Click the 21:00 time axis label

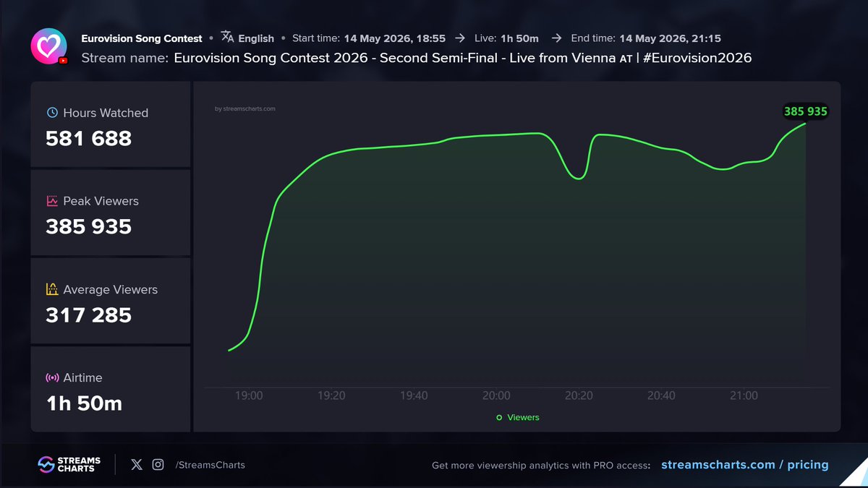744,395
